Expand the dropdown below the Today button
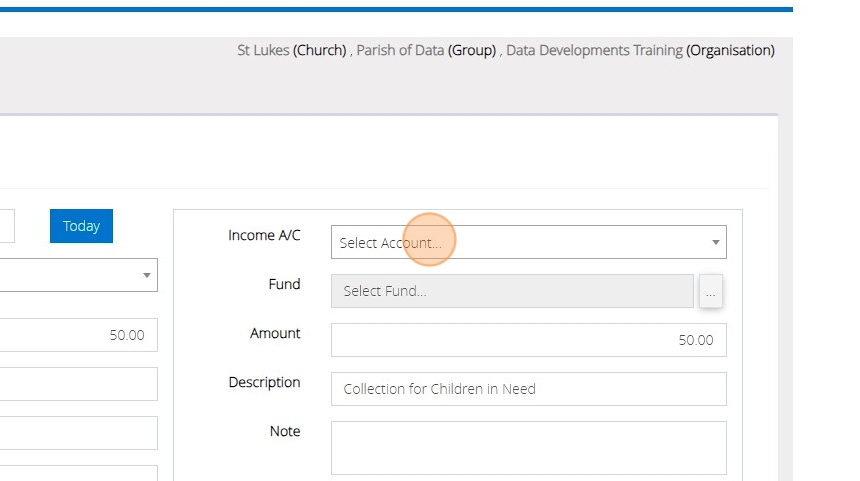Viewport: 860px width, 481px height. (x=78, y=275)
